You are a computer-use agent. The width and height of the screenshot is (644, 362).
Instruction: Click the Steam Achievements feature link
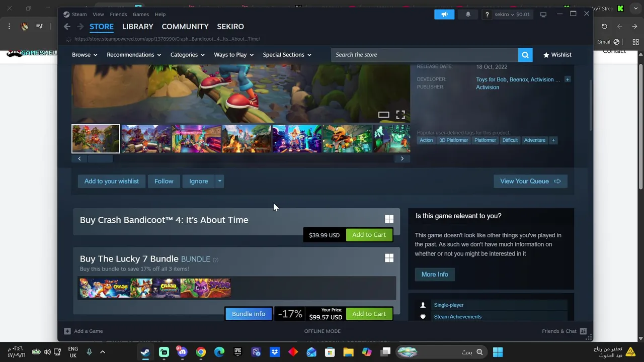click(458, 317)
